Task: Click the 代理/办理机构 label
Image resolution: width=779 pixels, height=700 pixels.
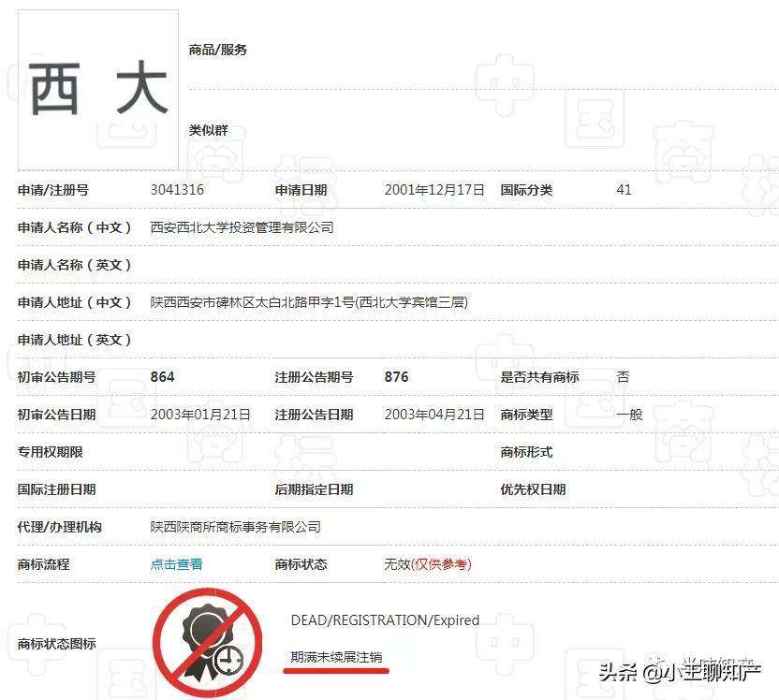Action: coord(60,527)
